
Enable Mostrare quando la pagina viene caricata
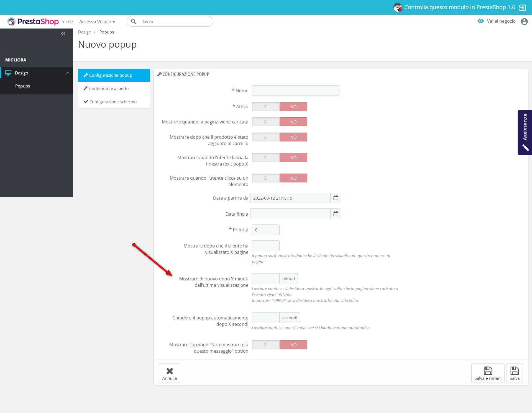tap(265, 122)
